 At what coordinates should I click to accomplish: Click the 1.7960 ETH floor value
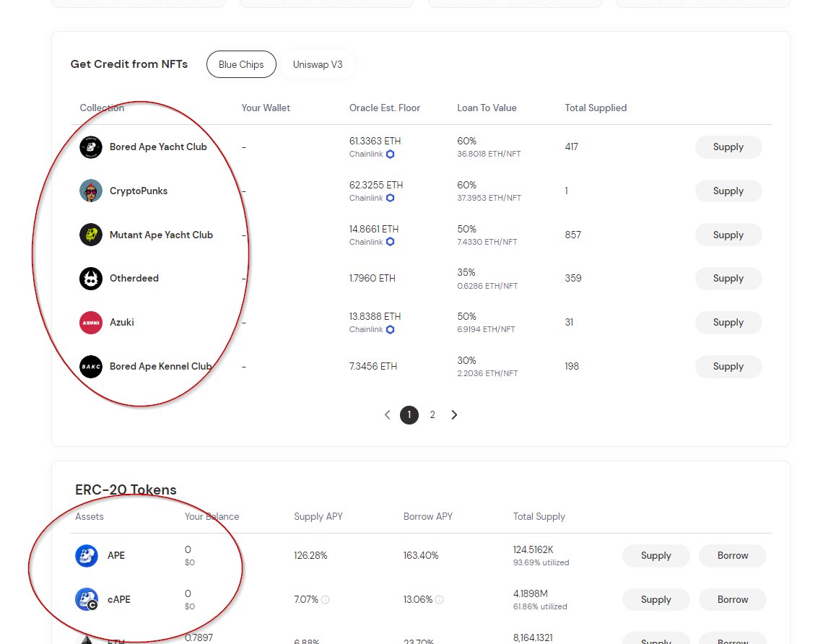coord(372,278)
